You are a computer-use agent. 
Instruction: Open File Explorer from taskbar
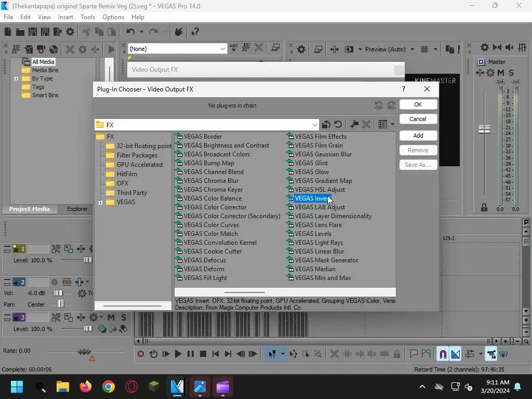click(x=63, y=387)
